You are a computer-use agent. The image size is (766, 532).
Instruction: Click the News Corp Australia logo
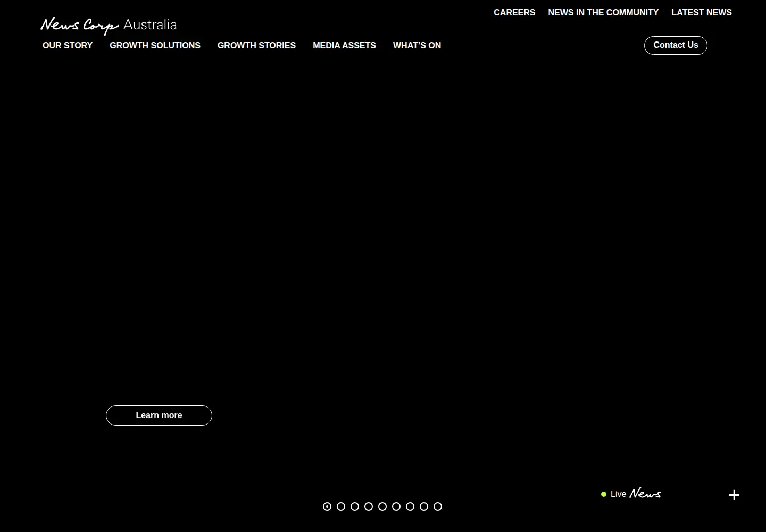(x=109, y=26)
